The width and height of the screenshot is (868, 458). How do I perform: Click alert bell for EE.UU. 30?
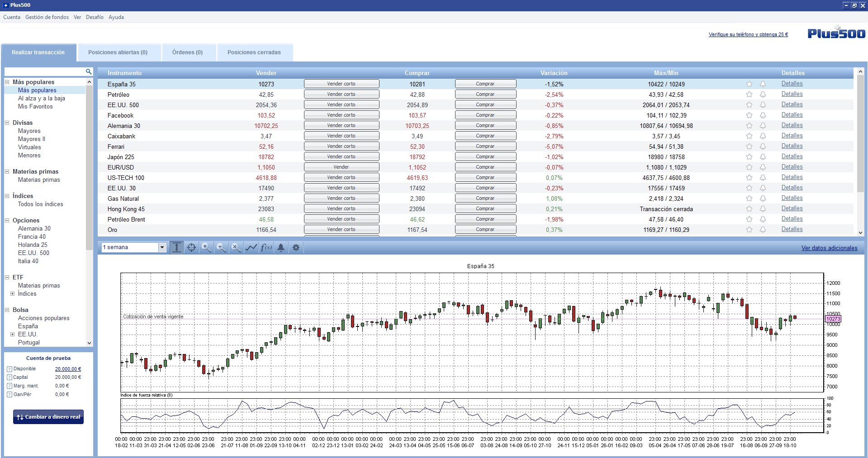(x=763, y=188)
